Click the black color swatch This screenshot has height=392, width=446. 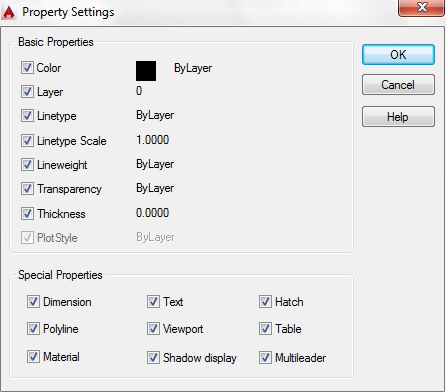tap(146, 71)
